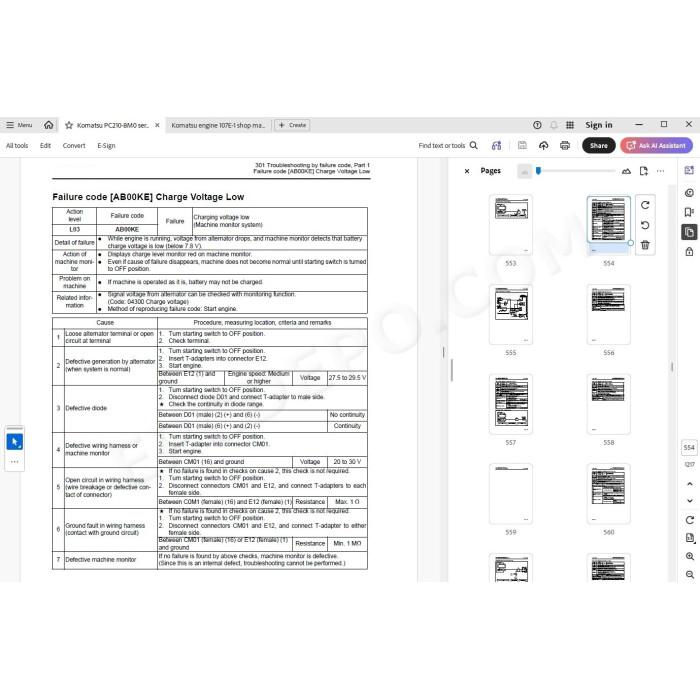Viewport: 700px width, 700px height.
Task: Rotate view with sidebar rotate icon
Action: click(689, 520)
